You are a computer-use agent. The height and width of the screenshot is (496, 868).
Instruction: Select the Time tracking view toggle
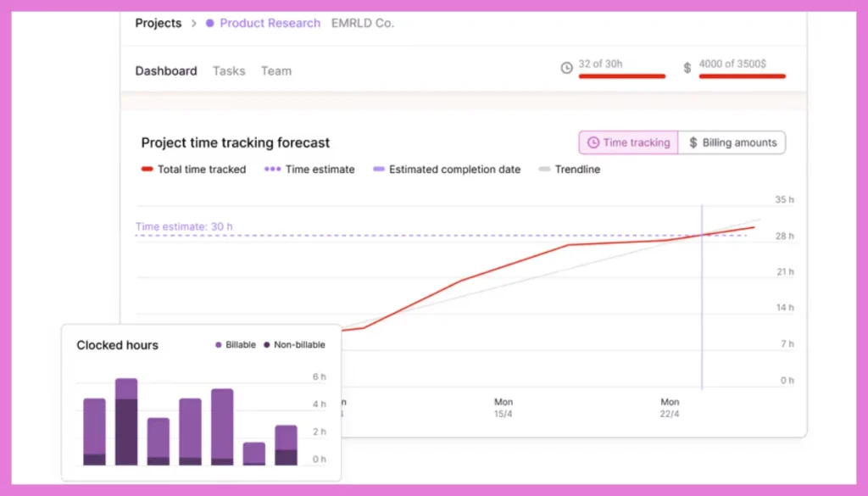click(628, 142)
